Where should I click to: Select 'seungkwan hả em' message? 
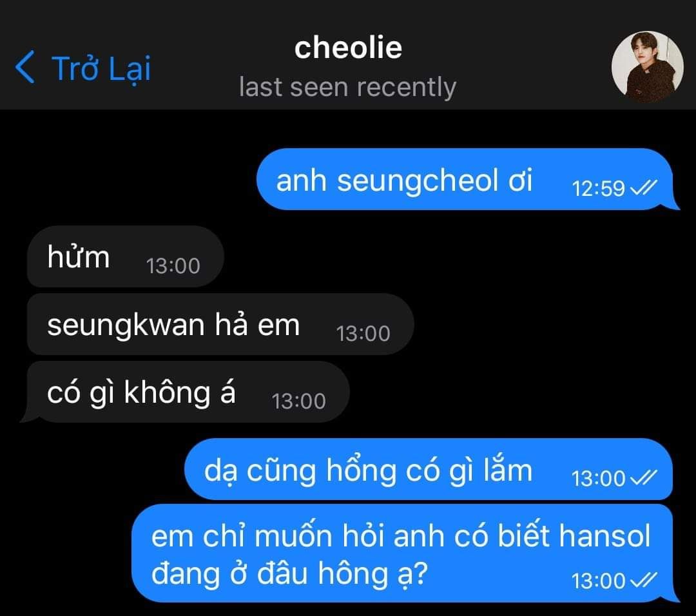220,324
